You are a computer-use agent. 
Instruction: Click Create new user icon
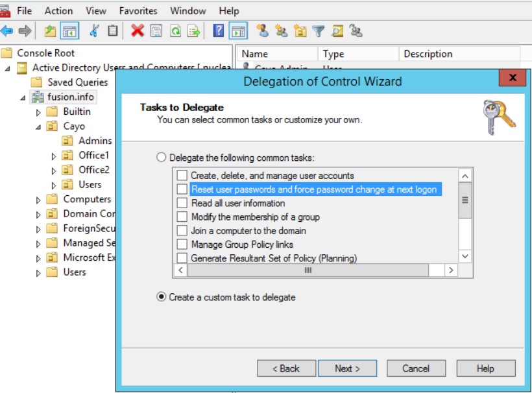[262, 31]
